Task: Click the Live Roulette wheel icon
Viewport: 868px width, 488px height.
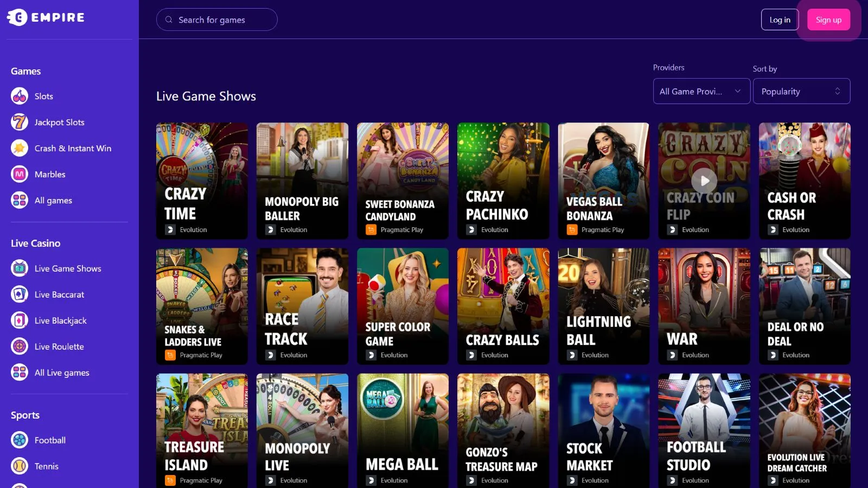Action: (x=20, y=346)
